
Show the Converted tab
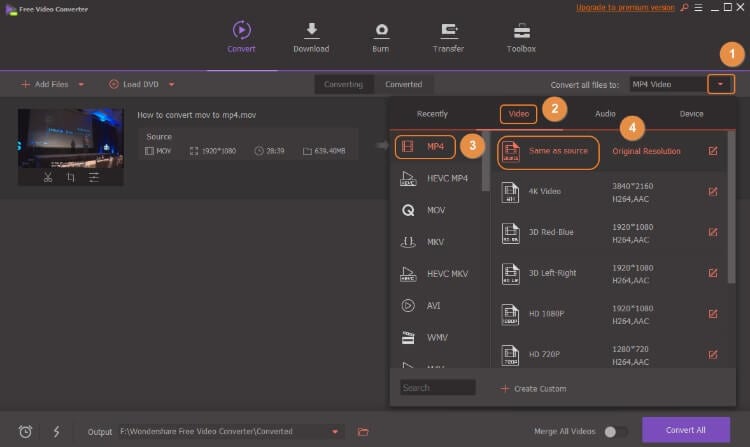pyautogui.click(x=404, y=84)
